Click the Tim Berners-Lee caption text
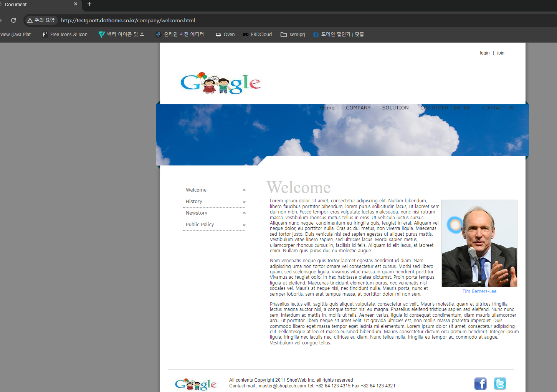The image size is (557, 392). (479, 291)
